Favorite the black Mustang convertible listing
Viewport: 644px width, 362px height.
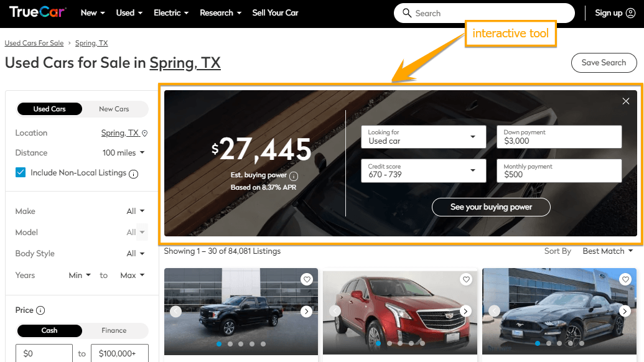tap(625, 279)
